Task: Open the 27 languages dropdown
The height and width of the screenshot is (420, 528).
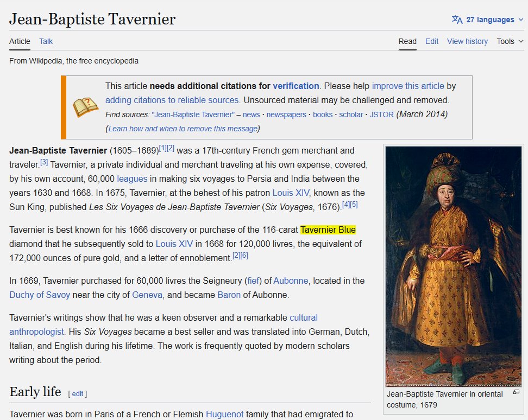Action: (x=488, y=20)
